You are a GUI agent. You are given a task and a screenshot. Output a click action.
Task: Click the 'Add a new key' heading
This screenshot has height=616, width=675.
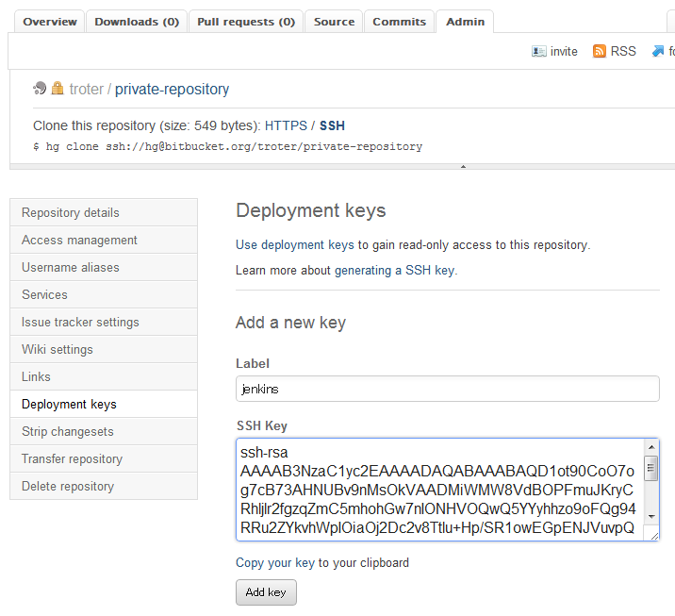click(x=290, y=323)
